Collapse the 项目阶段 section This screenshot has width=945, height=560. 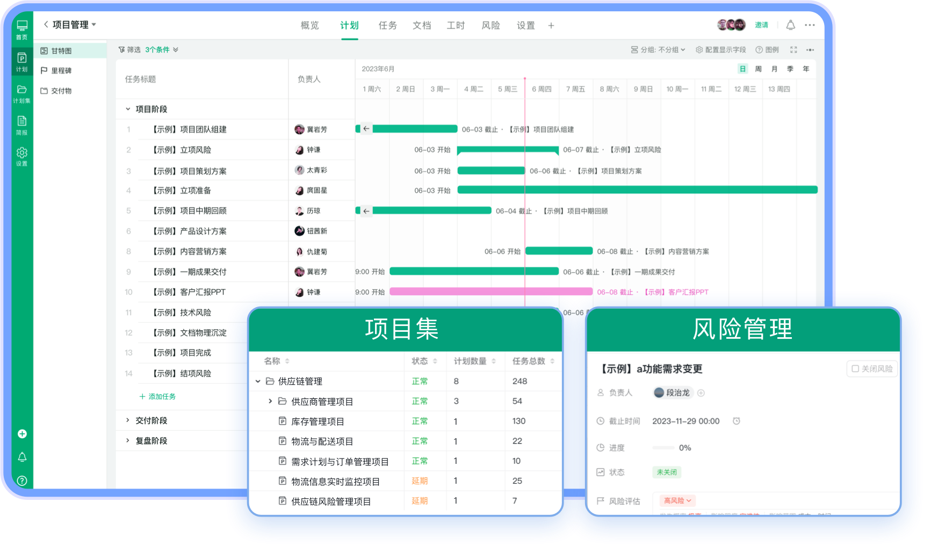[x=127, y=108]
